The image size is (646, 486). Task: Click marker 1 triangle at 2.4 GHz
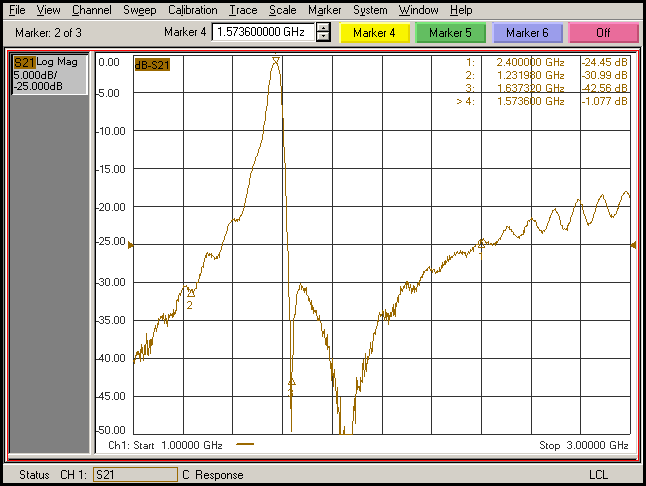pyautogui.click(x=481, y=244)
